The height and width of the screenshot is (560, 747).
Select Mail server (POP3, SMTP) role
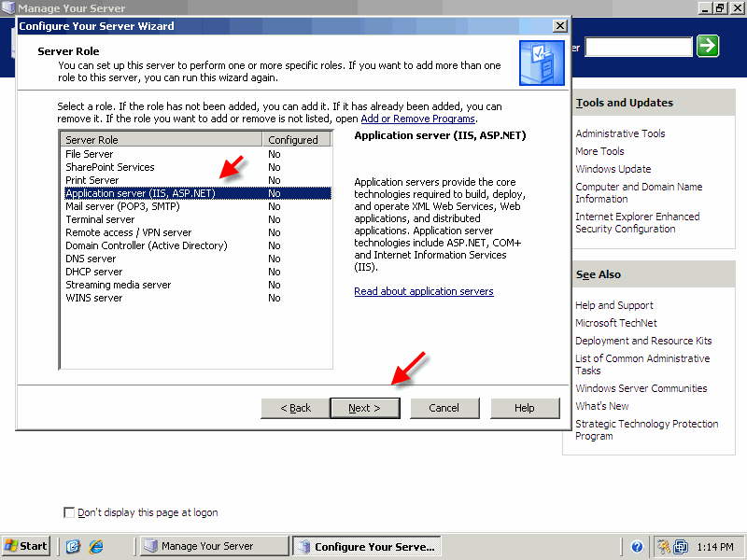tap(197, 206)
